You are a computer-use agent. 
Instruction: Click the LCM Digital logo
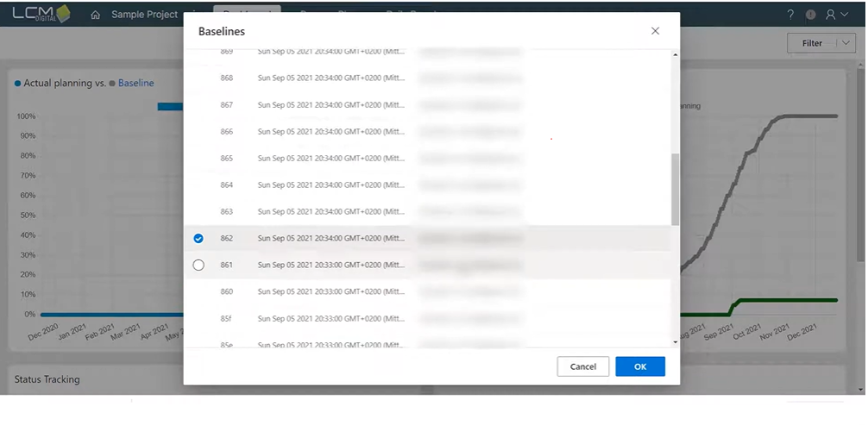(41, 14)
